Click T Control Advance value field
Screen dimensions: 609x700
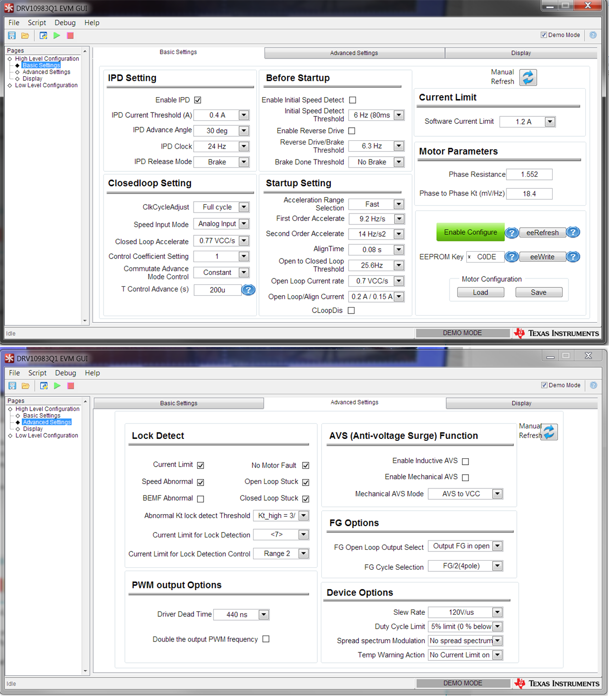tap(217, 290)
